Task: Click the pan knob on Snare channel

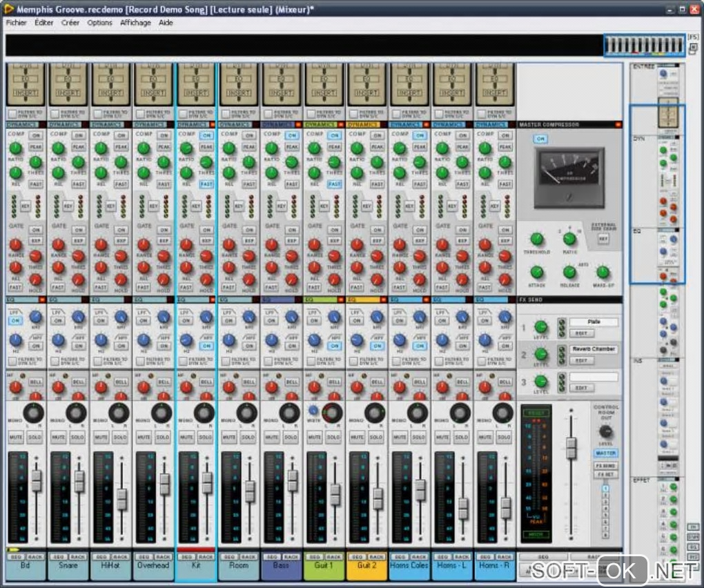Action: pyautogui.click(x=76, y=413)
